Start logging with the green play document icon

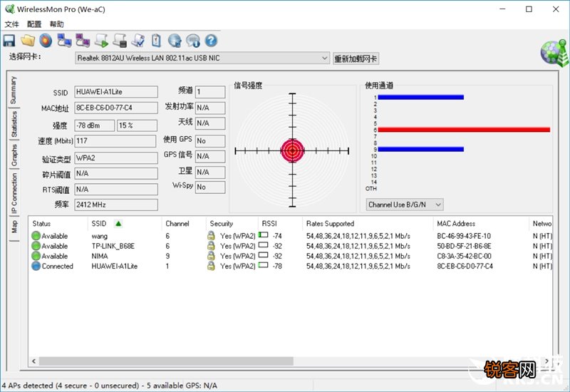pyautogui.click(x=101, y=41)
